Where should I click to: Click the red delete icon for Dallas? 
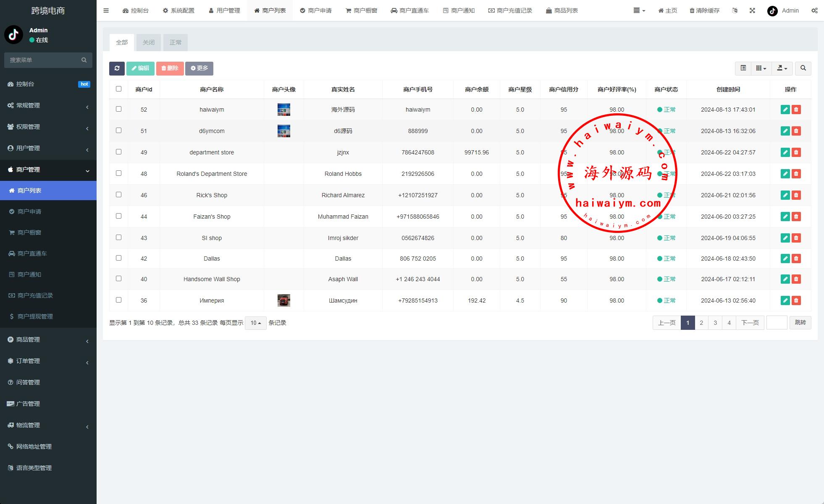796,259
